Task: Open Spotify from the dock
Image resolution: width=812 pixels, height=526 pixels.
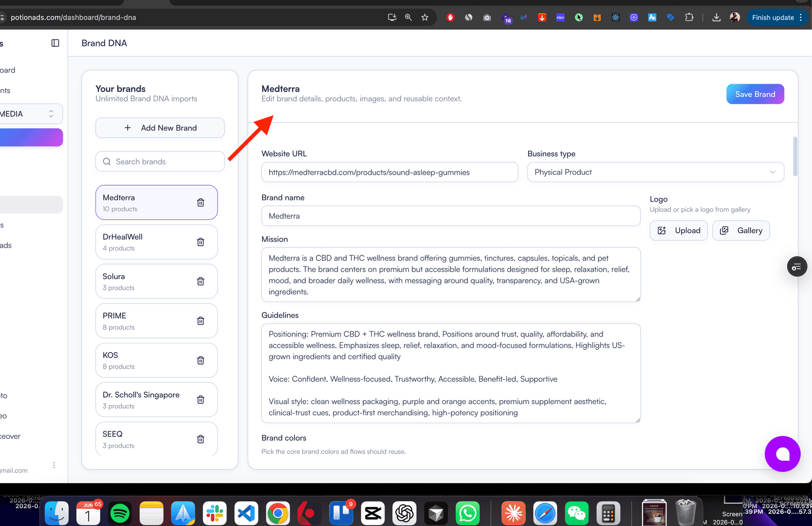Action: [120, 513]
